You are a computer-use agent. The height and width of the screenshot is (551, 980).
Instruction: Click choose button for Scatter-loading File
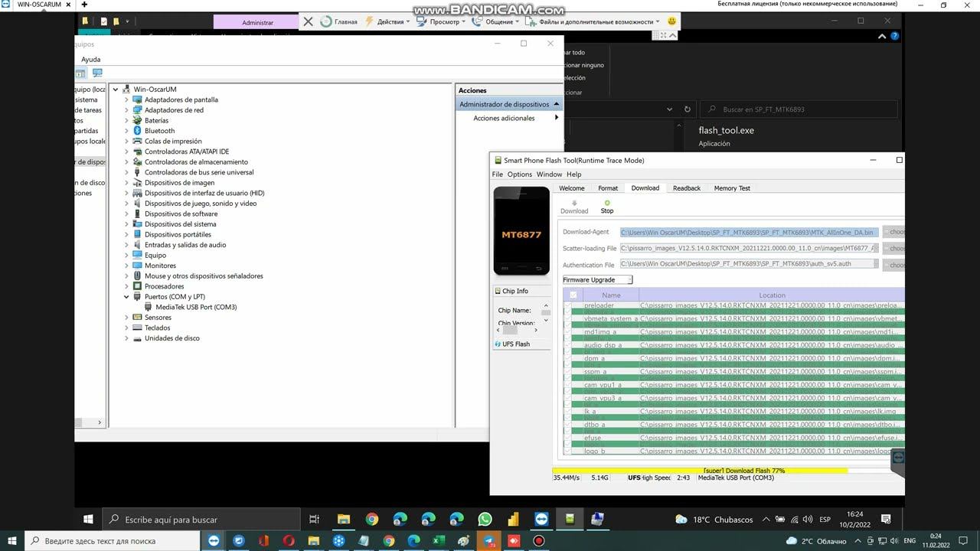893,248
